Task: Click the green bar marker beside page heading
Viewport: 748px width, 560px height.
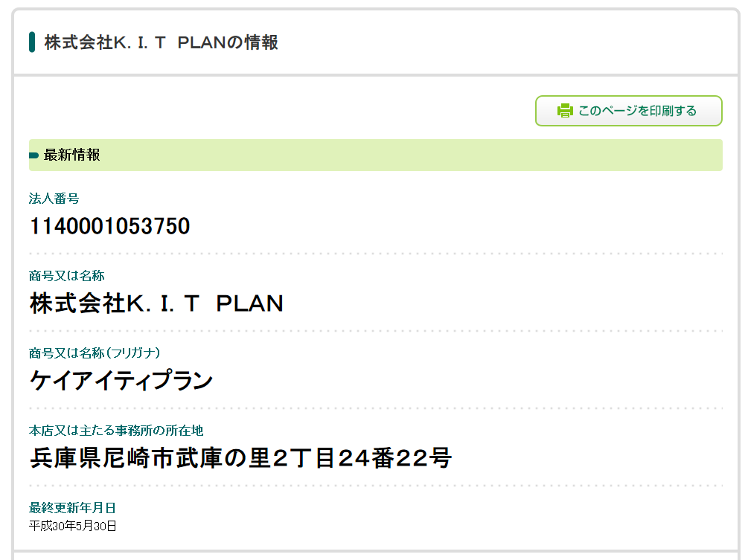Action: [x=32, y=42]
